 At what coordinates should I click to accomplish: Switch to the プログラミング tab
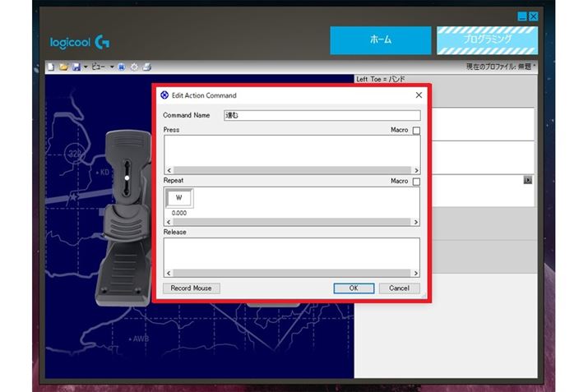pos(487,39)
